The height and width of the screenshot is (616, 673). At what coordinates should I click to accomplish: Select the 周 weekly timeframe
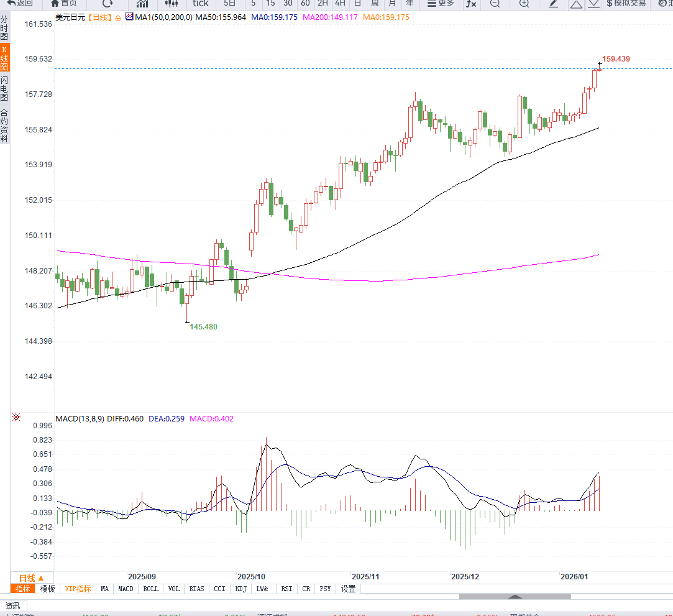click(375, 4)
